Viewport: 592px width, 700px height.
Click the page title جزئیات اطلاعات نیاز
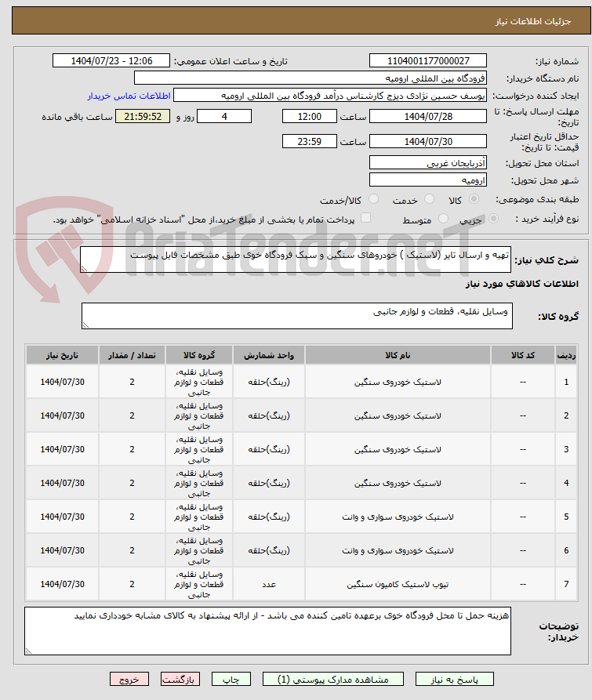coord(533,21)
